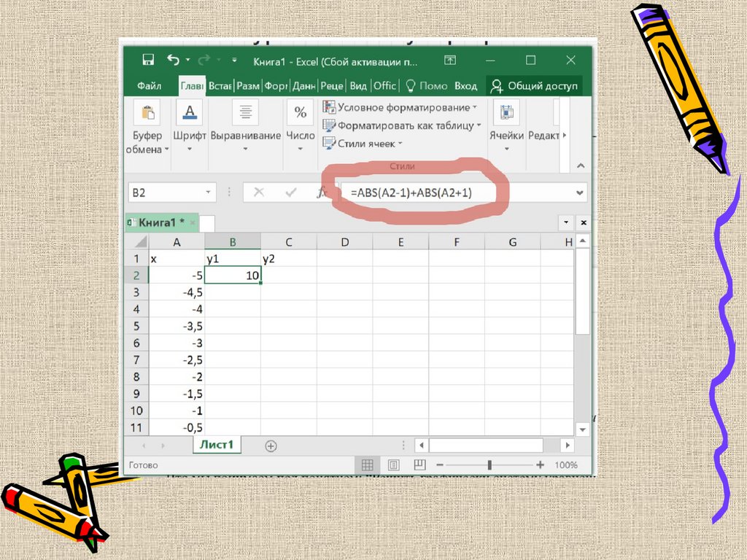Screen dimensions: 747x560
Task: Open the Файл menu
Action: [149, 86]
